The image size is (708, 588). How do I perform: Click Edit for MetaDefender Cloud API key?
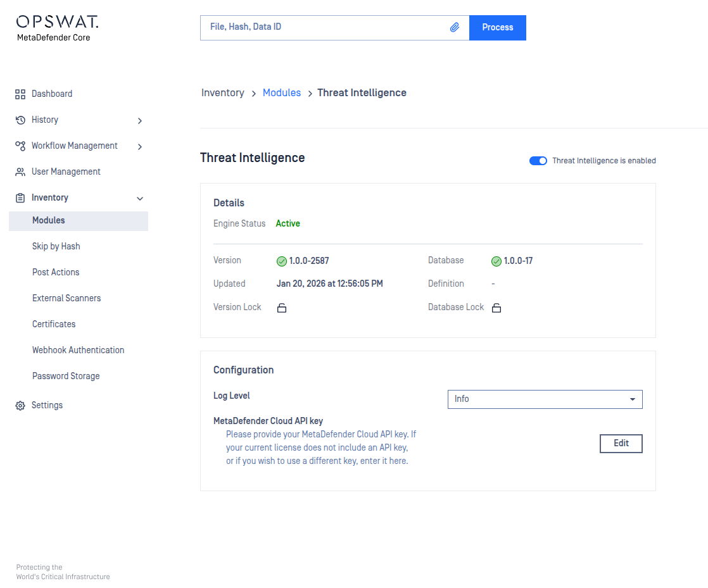coord(621,444)
